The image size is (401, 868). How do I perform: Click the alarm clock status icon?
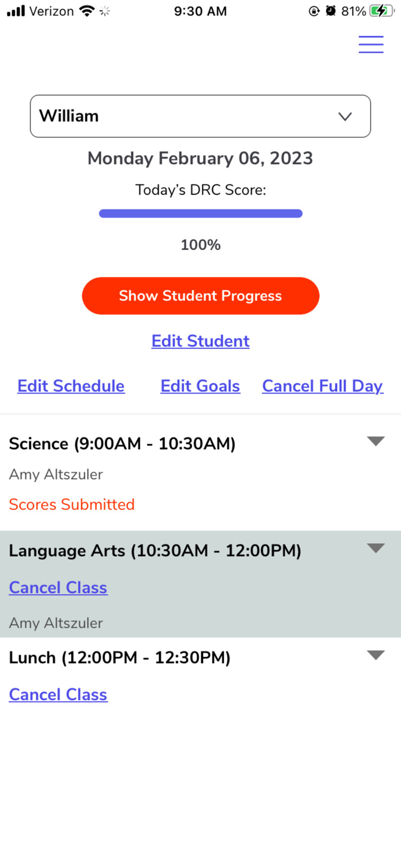(x=330, y=10)
